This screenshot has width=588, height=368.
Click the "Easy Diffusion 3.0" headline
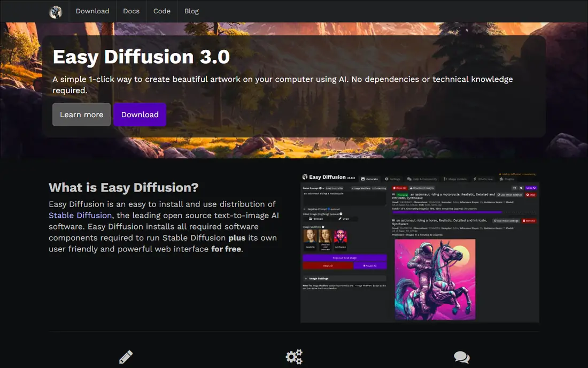click(x=141, y=57)
